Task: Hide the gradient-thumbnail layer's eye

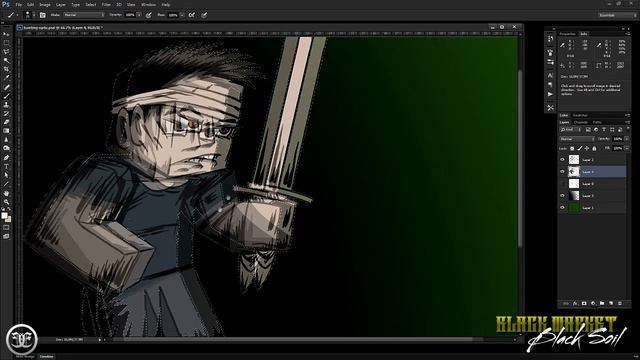Action: point(562,196)
